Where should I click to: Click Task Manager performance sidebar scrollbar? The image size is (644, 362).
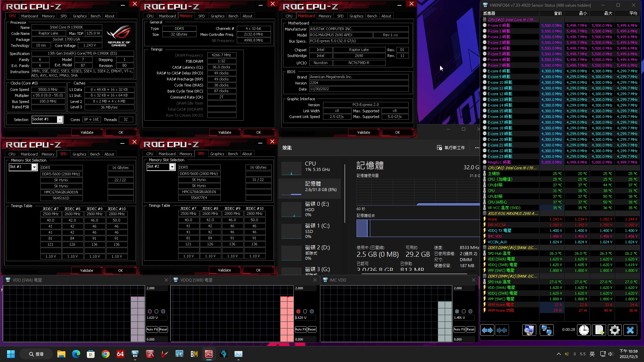[345, 193]
